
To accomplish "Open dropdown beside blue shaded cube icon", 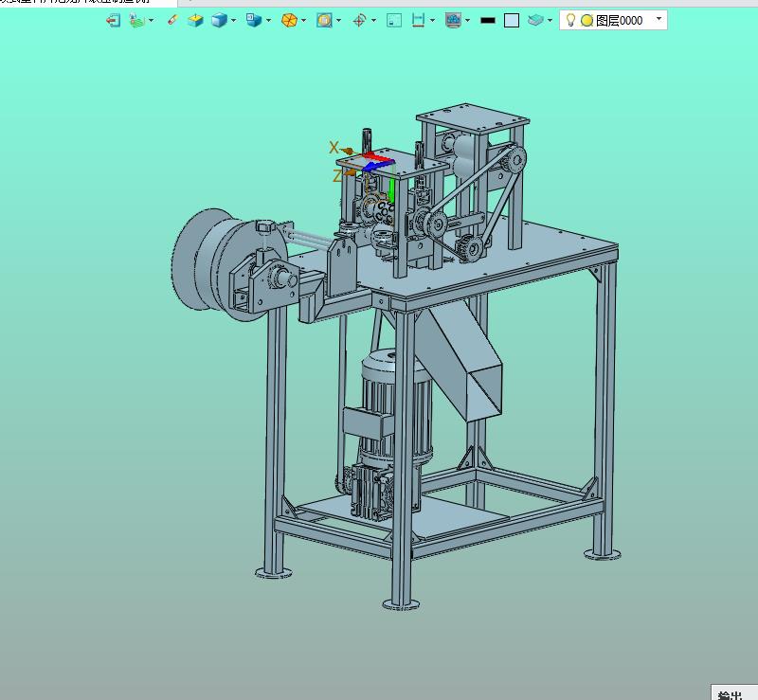I will click(234, 20).
